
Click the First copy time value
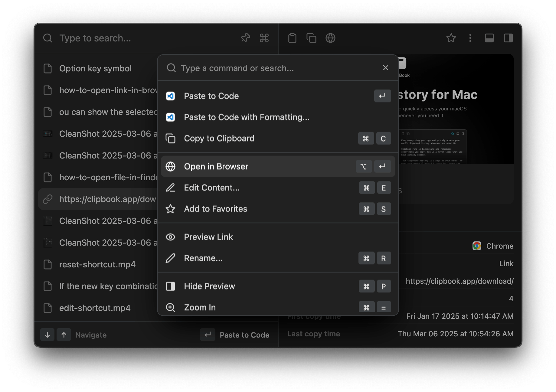coord(460,316)
